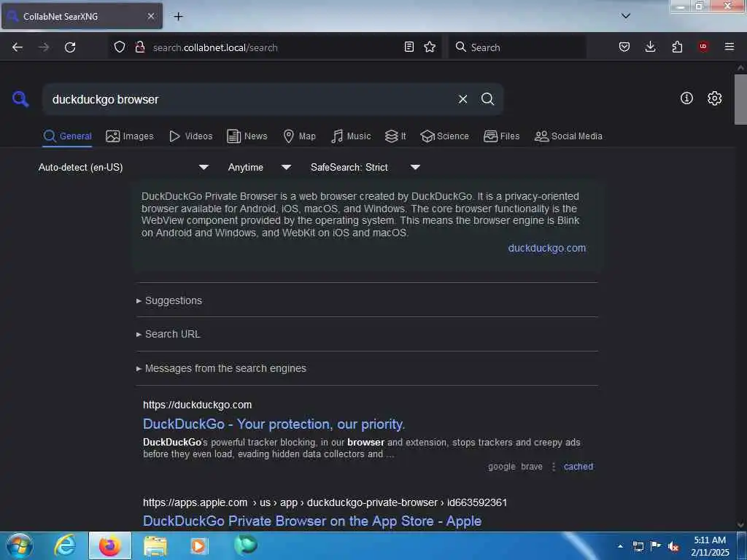Click the apps.apple.com result URL
The image size is (747, 560).
(x=325, y=502)
